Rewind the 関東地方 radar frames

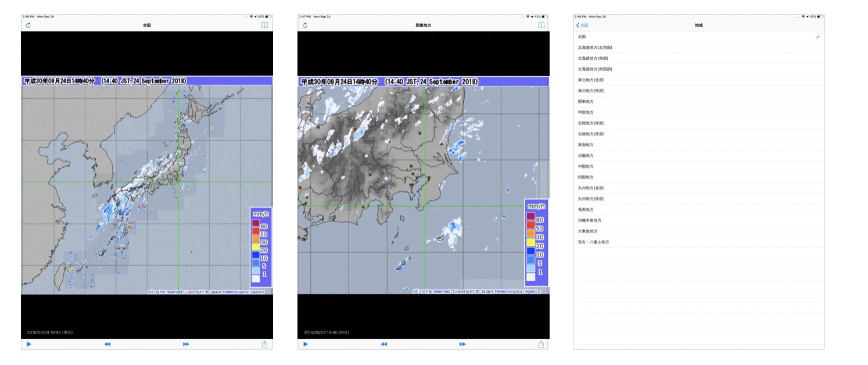384,344
